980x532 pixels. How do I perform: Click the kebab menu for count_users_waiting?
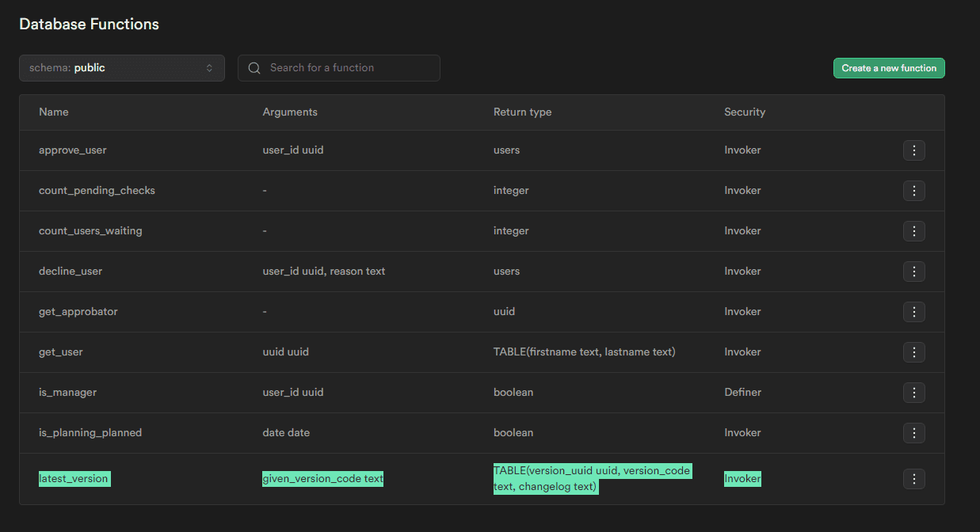click(x=913, y=231)
